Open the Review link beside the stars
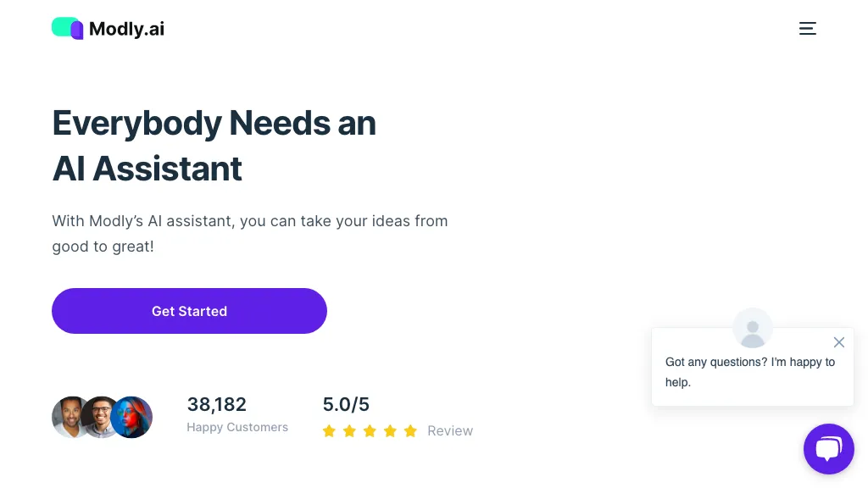This screenshot has height=488, width=868. (x=450, y=431)
